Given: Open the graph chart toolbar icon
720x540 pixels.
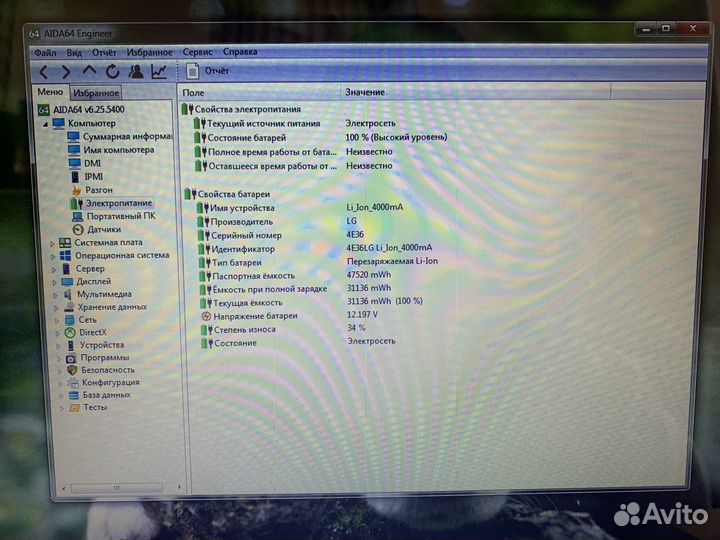Looking at the screenshot, I should coord(159,72).
